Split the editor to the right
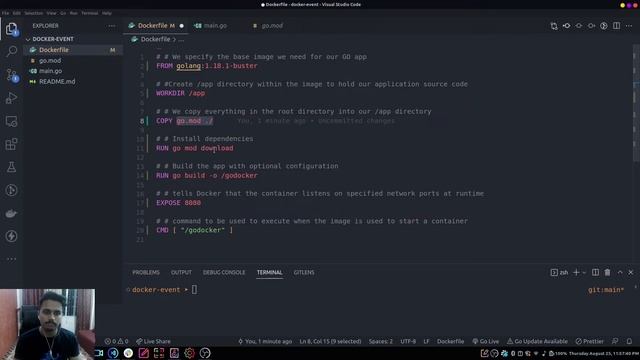 pyautogui.click(x=616, y=26)
